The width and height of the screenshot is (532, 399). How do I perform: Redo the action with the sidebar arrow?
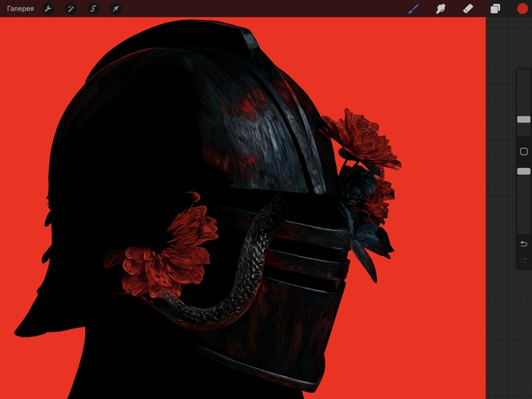point(524,261)
